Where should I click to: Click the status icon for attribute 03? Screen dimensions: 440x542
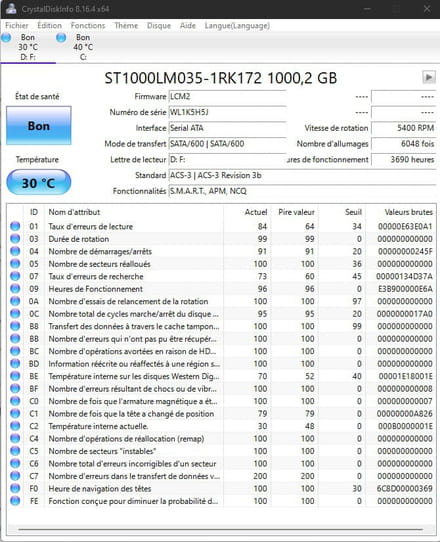15,239
